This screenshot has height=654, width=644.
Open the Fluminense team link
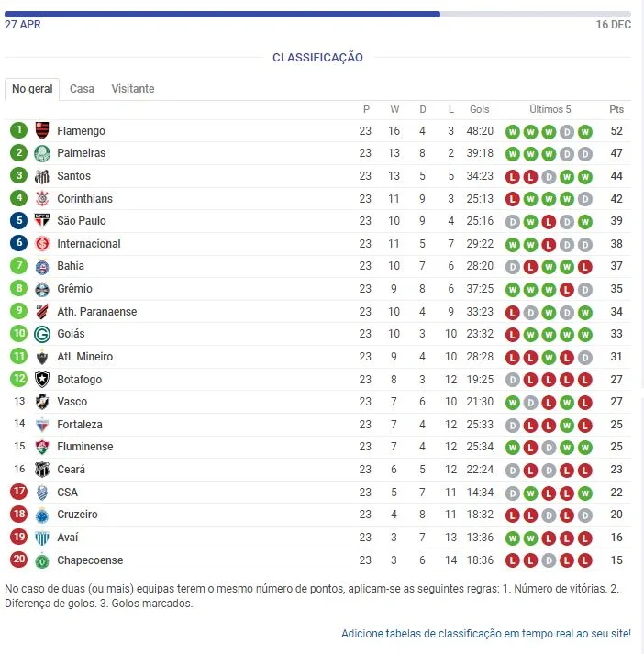(85, 447)
